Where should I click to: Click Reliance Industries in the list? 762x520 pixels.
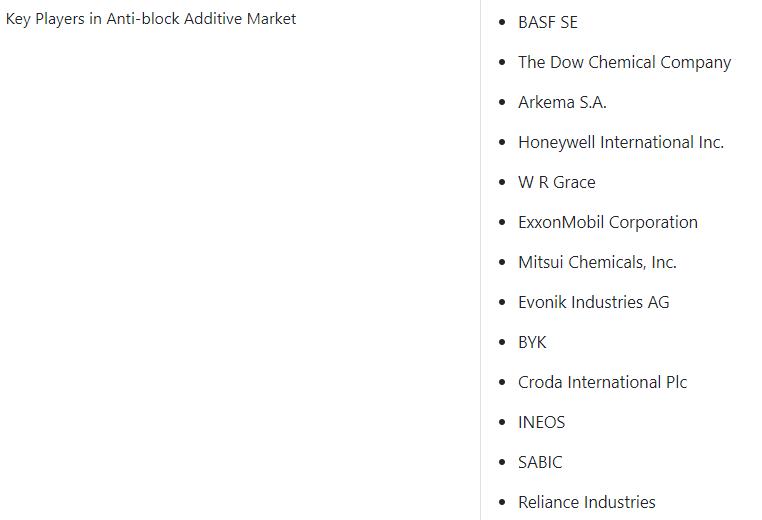(587, 502)
